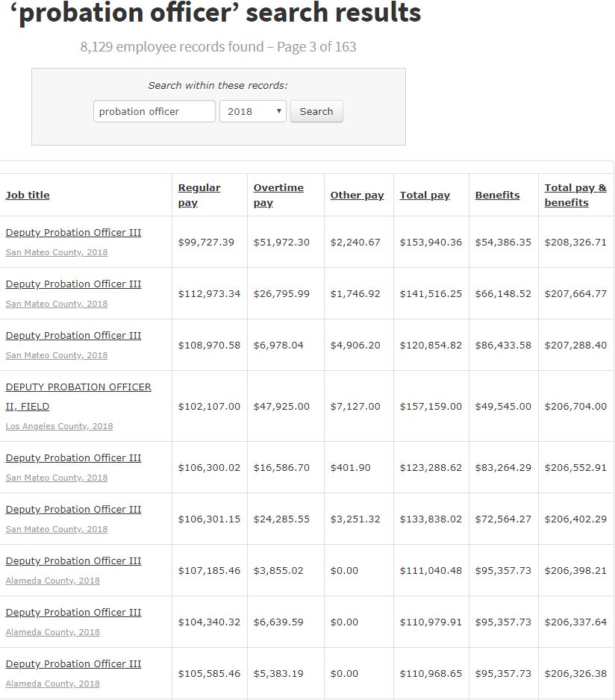Select benefits value $54,386.35

tap(503, 243)
